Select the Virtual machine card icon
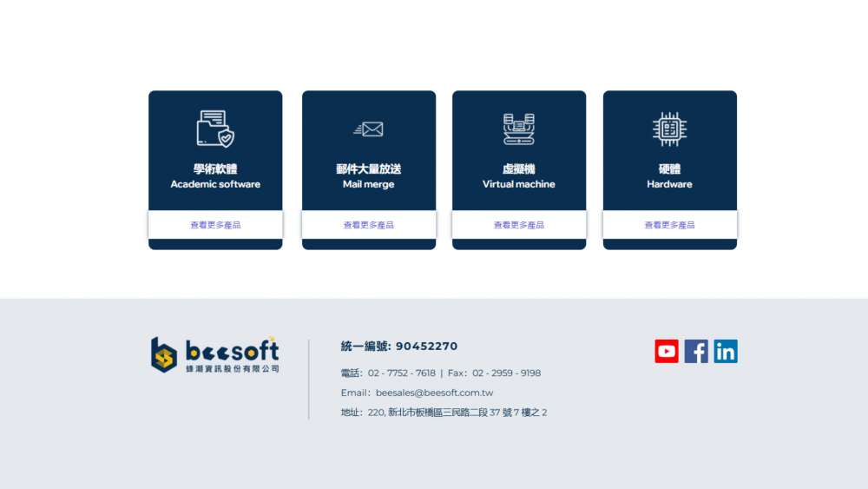 [x=519, y=129]
